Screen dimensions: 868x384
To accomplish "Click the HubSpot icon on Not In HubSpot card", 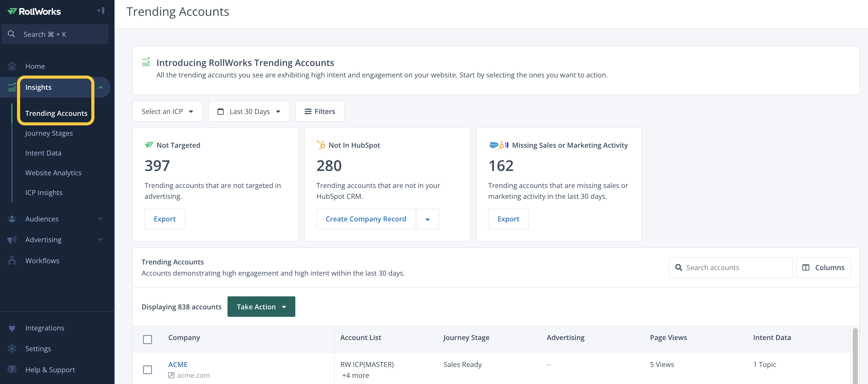I will [321, 145].
